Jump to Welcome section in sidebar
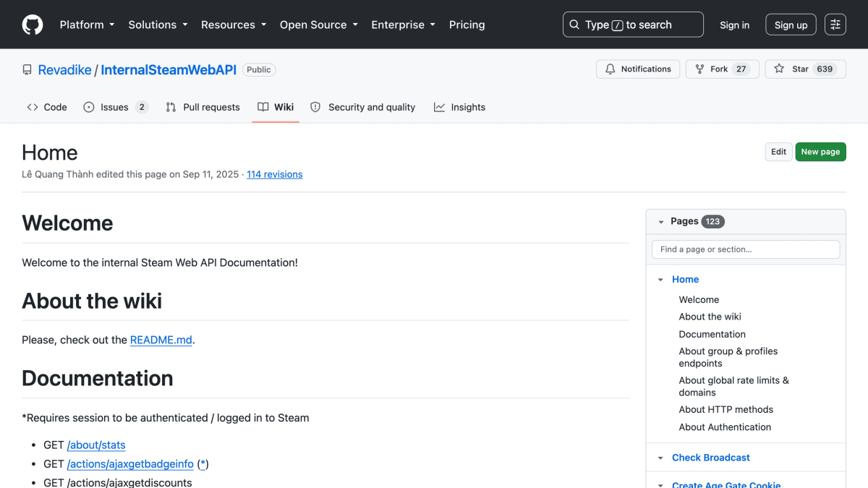This screenshot has width=868, height=488. coord(699,299)
